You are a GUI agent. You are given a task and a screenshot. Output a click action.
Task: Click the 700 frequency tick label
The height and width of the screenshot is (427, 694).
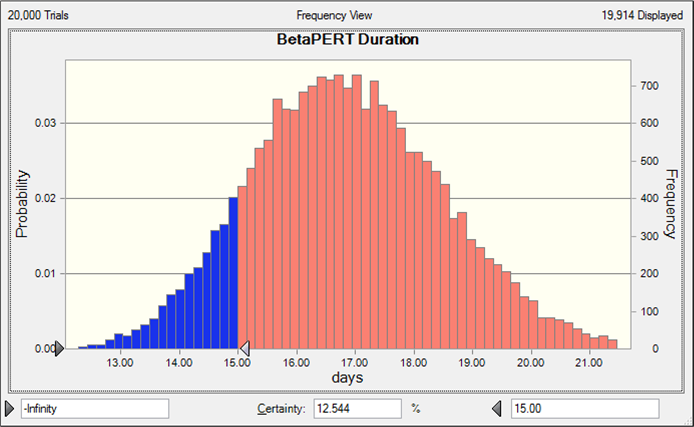649,86
